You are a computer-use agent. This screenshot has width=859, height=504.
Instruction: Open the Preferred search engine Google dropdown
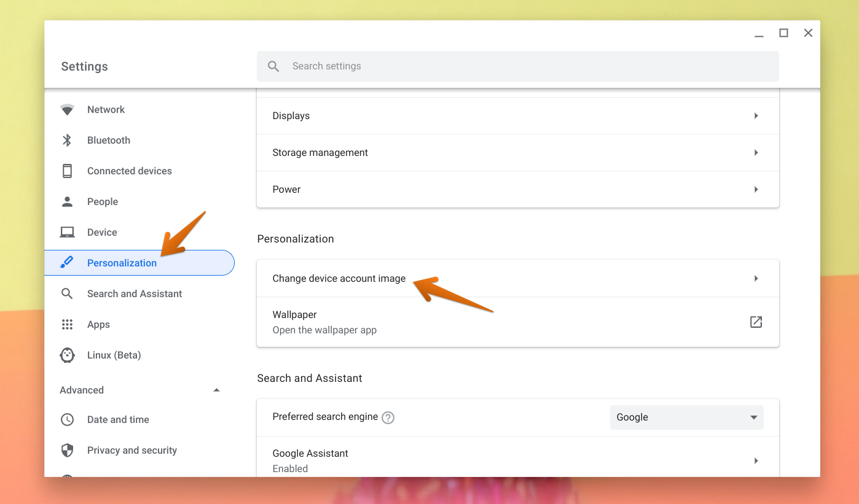(687, 417)
